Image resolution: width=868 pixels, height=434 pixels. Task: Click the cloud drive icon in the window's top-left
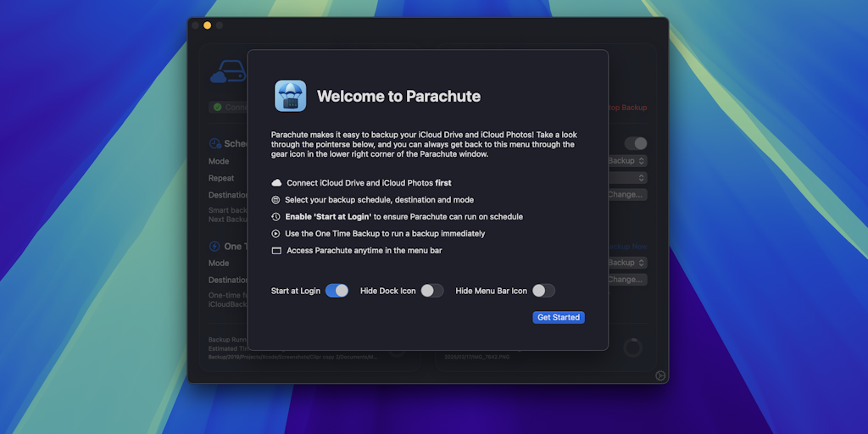(x=227, y=74)
